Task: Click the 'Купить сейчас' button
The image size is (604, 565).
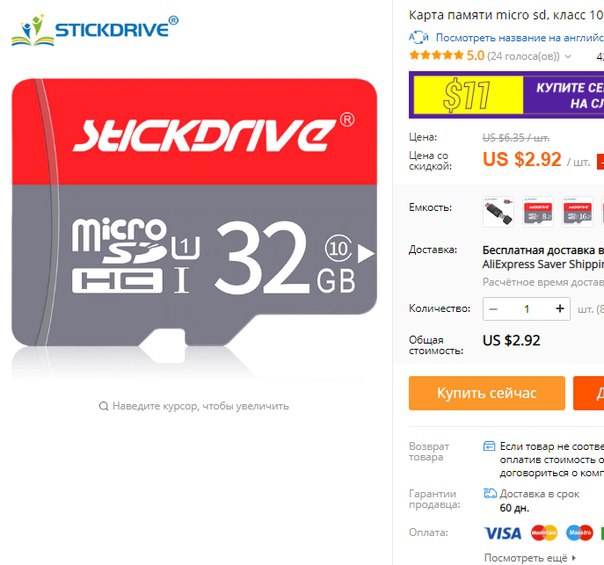Action: coord(487,393)
